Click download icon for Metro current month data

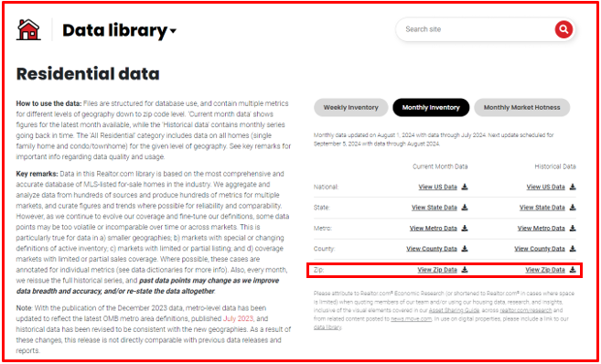coord(465,229)
